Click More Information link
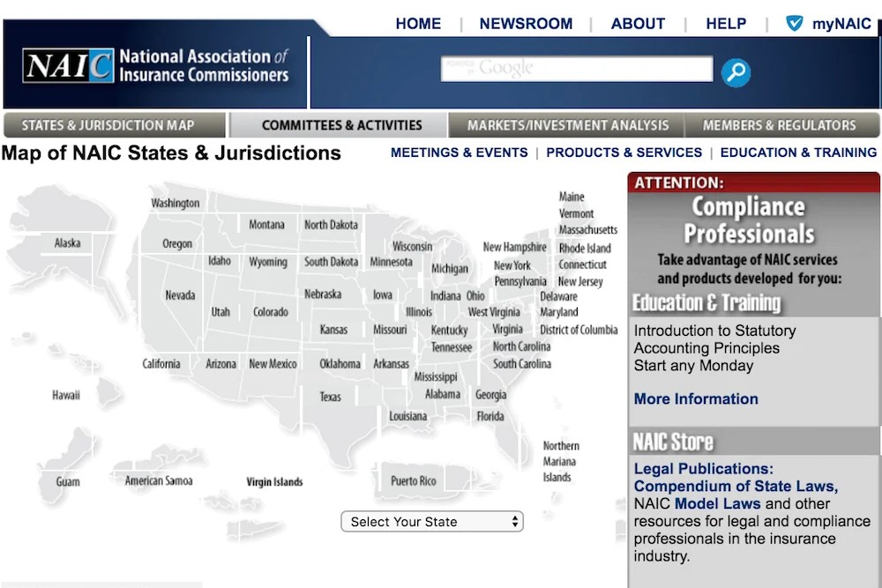The width and height of the screenshot is (882, 588). [x=696, y=398]
